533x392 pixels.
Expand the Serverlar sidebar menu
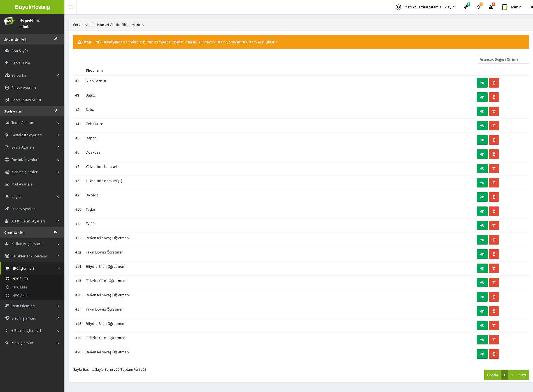[32, 75]
